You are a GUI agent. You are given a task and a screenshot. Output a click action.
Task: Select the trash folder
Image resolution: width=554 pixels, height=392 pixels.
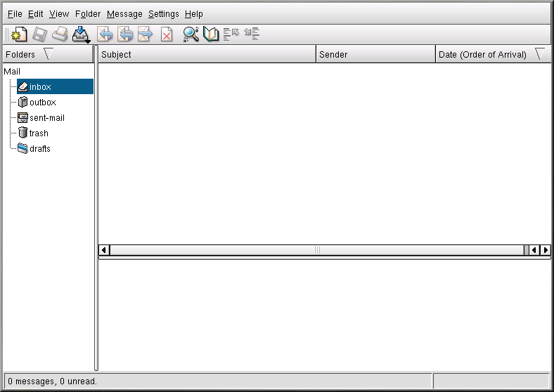click(x=39, y=133)
